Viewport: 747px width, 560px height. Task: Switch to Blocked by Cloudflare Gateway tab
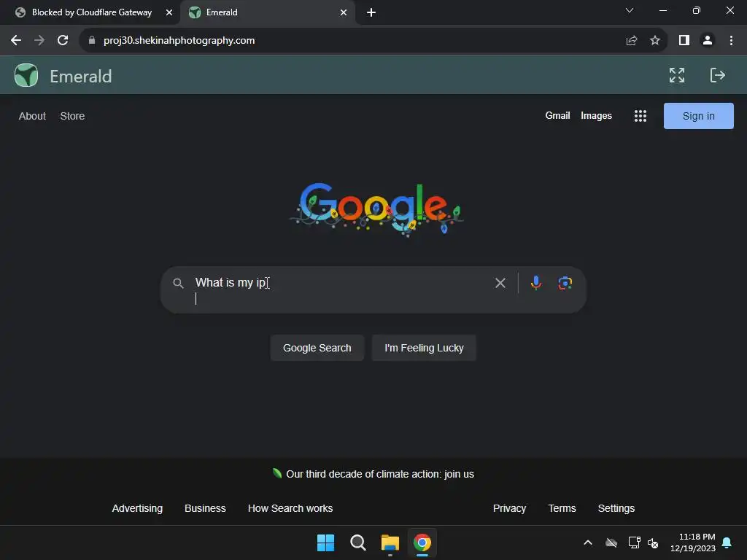point(90,12)
